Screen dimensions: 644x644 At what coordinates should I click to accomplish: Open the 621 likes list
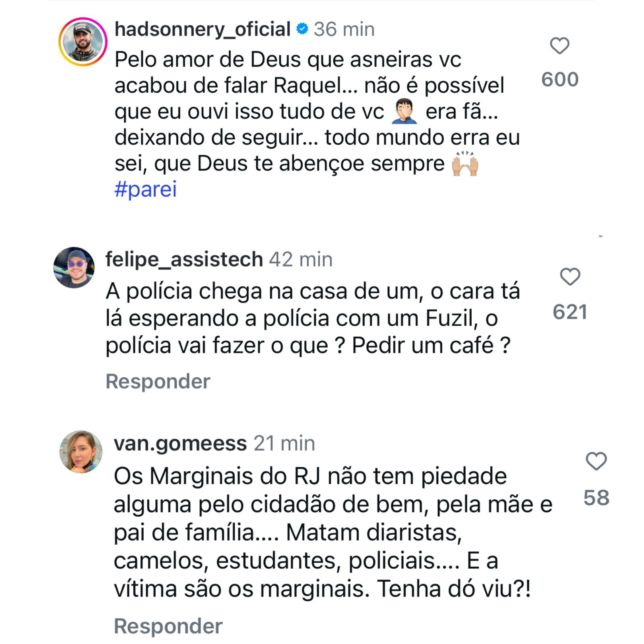570,312
